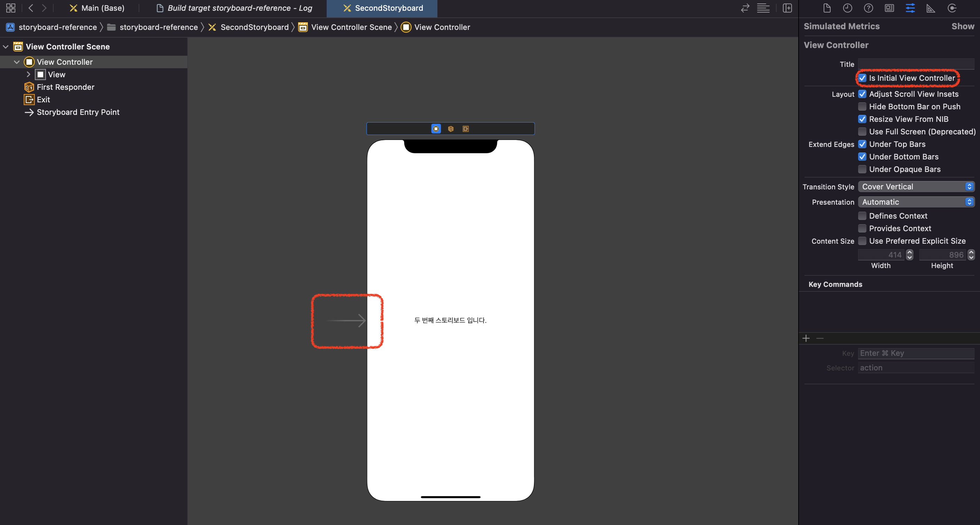Open the Presentation Automatic dropdown
This screenshot has width=980, height=525.
coord(916,202)
